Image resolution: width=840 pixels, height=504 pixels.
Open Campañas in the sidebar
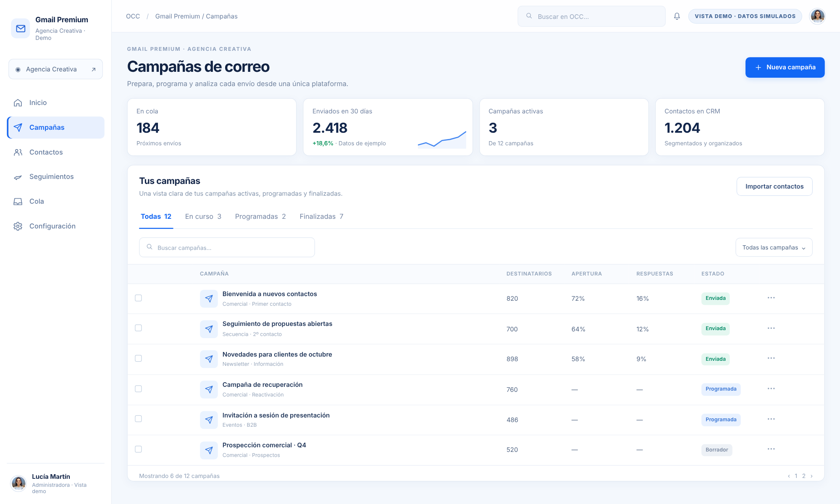click(56, 128)
